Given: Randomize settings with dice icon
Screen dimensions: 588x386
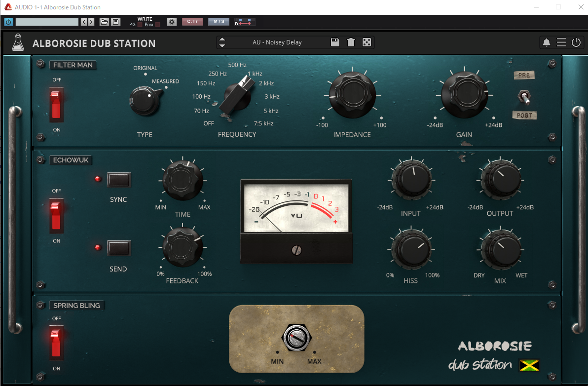Looking at the screenshot, I should click(367, 42).
